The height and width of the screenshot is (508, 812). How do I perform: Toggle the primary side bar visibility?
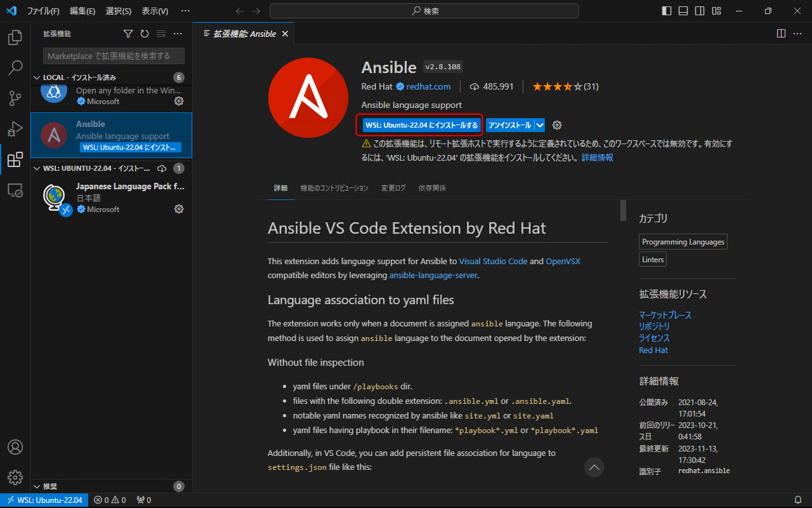coord(665,11)
